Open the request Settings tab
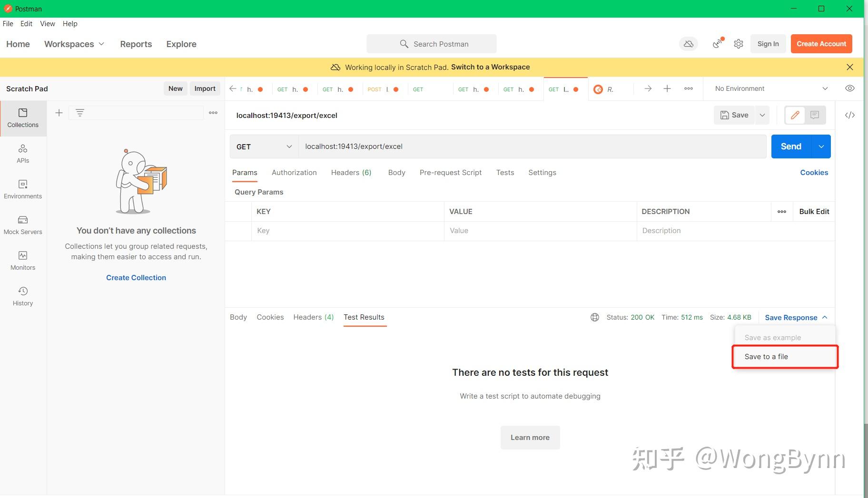 (542, 173)
